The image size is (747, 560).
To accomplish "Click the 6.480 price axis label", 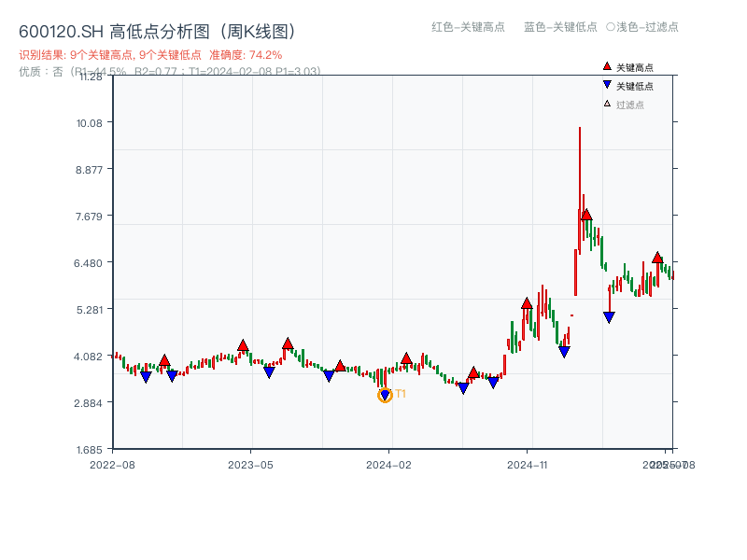I will [88, 263].
